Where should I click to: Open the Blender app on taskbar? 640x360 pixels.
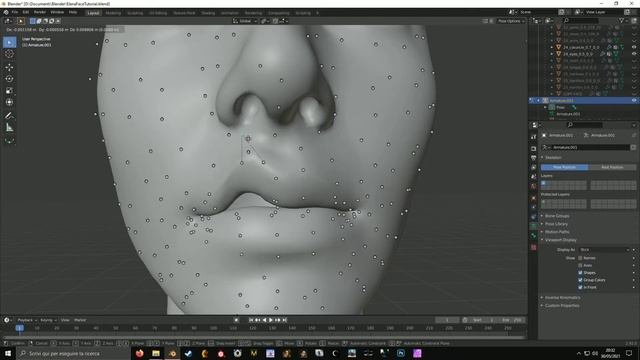[x=172, y=353]
